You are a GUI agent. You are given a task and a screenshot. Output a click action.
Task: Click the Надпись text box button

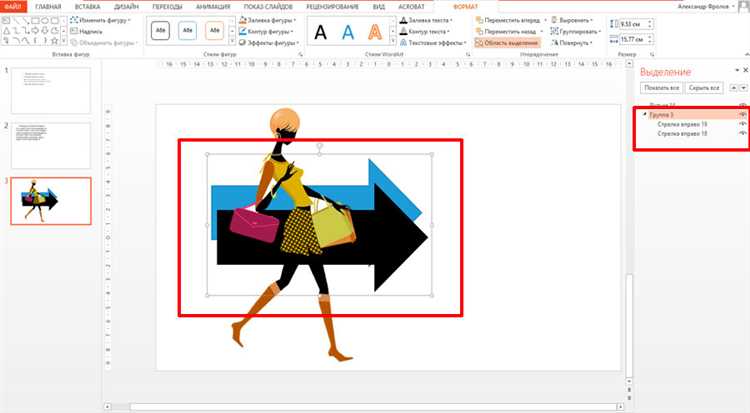click(86, 32)
